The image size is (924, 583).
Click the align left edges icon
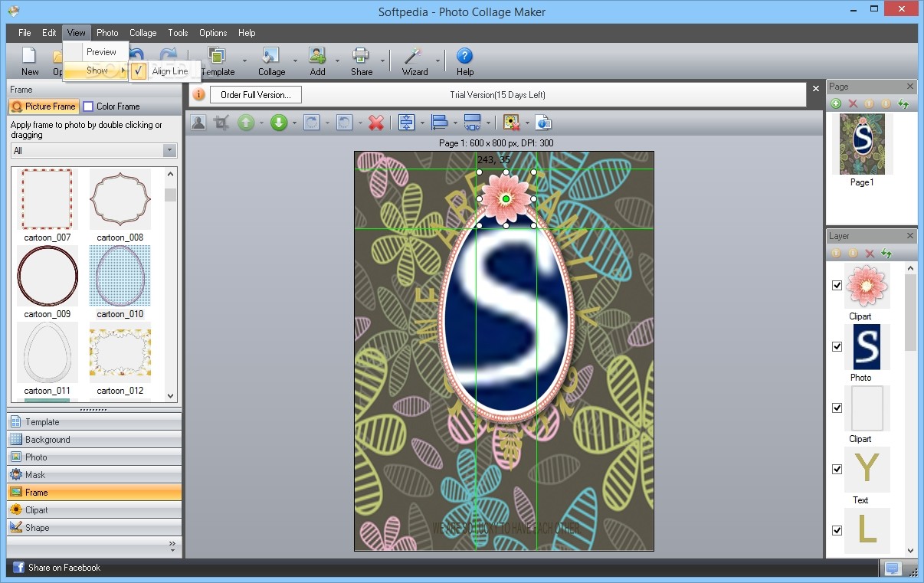click(440, 123)
